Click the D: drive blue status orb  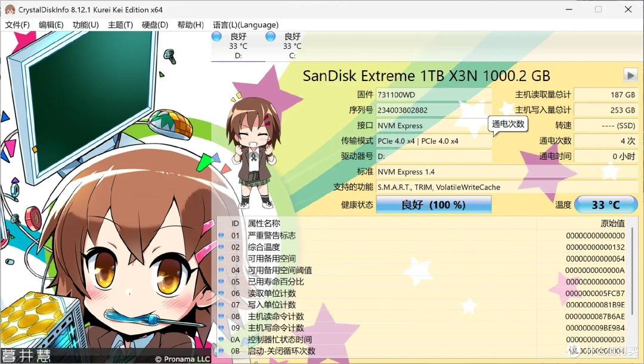click(x=216, y=36)
